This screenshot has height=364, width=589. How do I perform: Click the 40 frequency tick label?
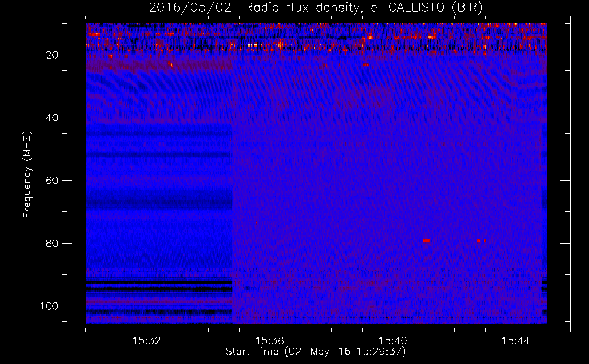[52, 118]
